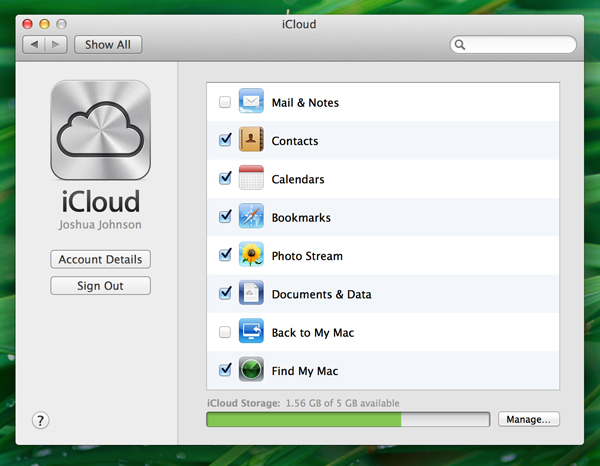The height and width of the screenshot is (466, 600).
Task: Click the Back to My Mac icon
Action: click(x=251, y=331)
